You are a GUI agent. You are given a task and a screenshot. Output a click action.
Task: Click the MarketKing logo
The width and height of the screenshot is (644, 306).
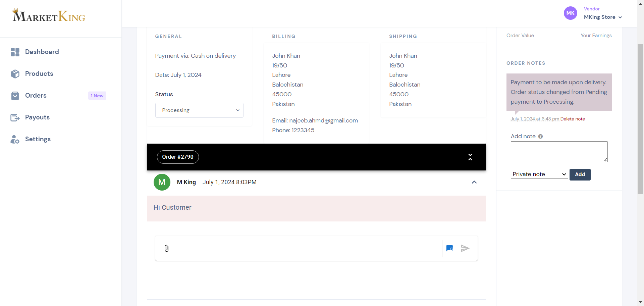[49, 15]
